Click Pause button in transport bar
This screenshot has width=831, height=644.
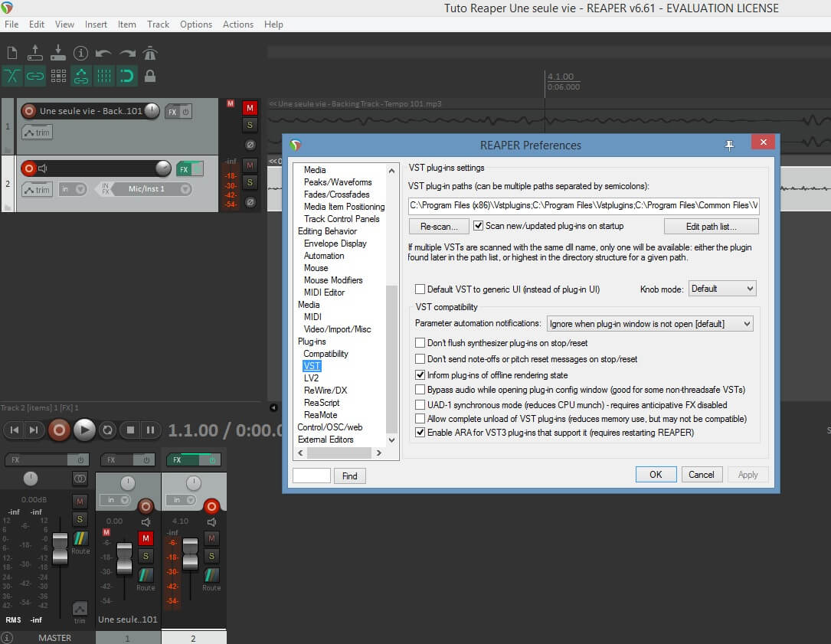point(151,430)
